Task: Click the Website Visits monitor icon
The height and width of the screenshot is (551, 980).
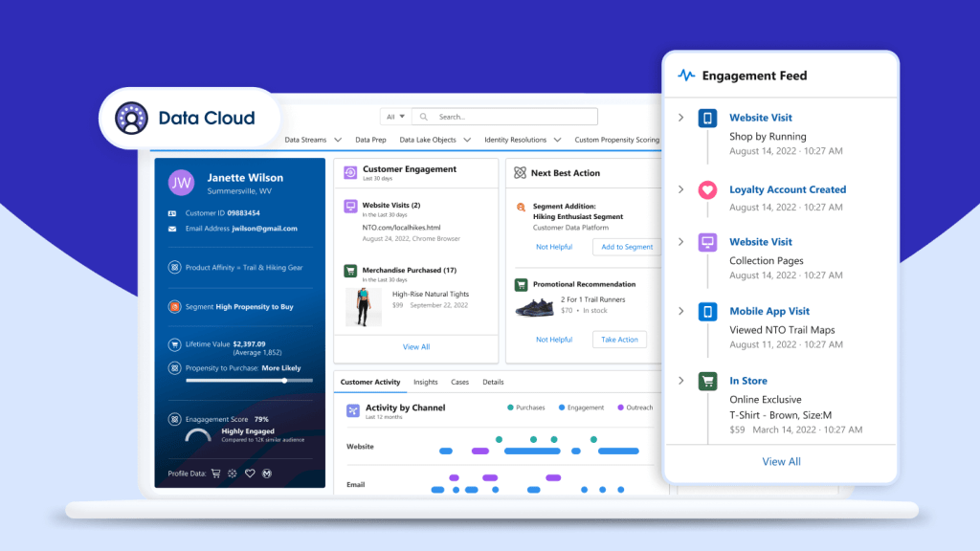Action: 350,207
